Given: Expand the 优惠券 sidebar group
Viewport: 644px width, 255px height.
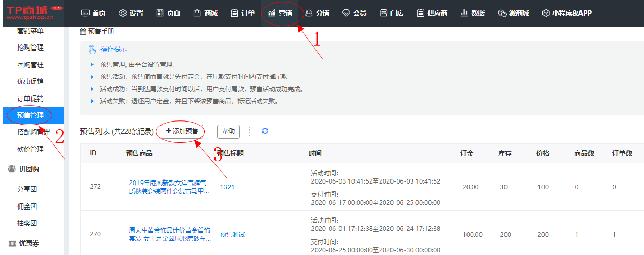Looking at the screenshot, I should [x=29, y=243].
